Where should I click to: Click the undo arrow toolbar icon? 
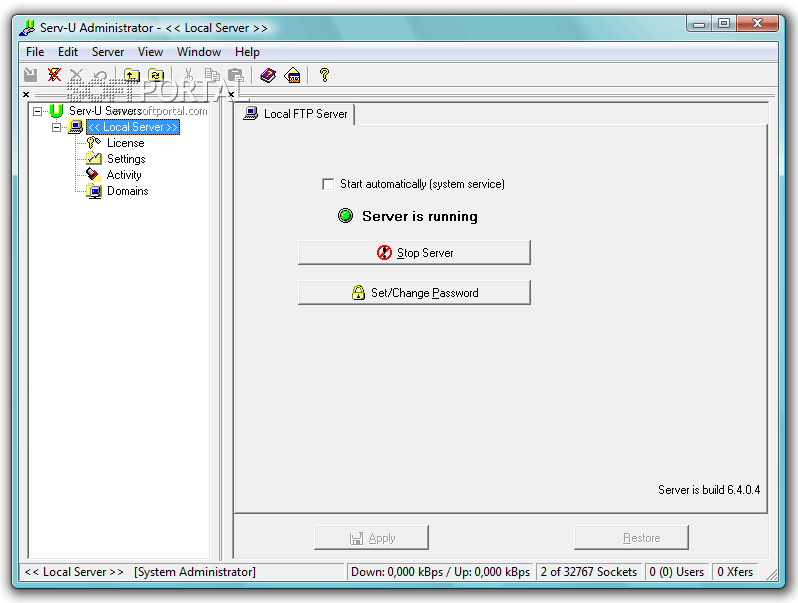100,76
